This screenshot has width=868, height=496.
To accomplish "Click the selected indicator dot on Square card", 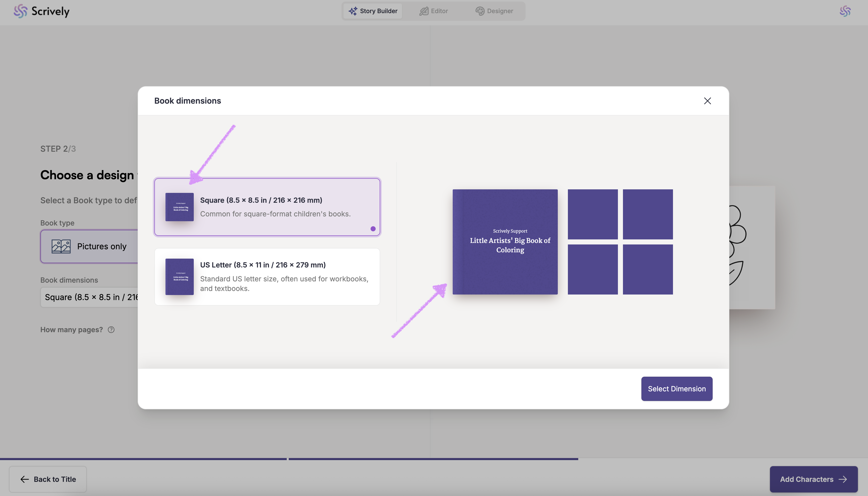I will coord(373,229).
